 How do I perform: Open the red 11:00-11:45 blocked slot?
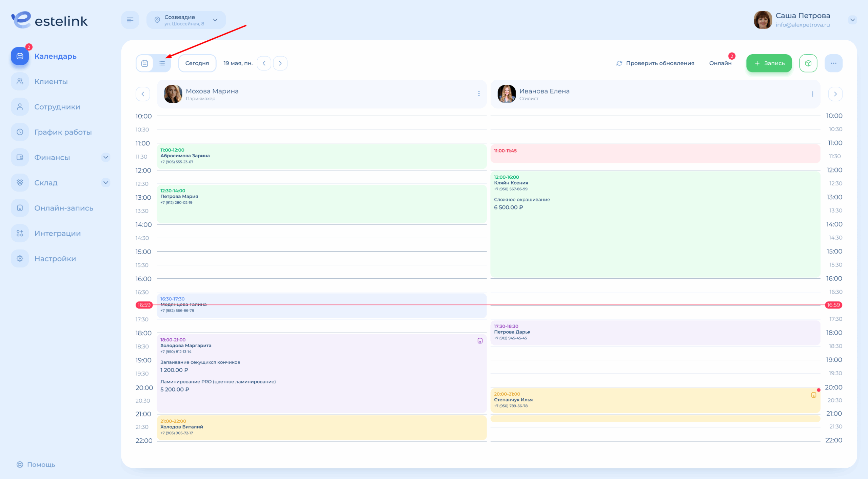[655, 154]
